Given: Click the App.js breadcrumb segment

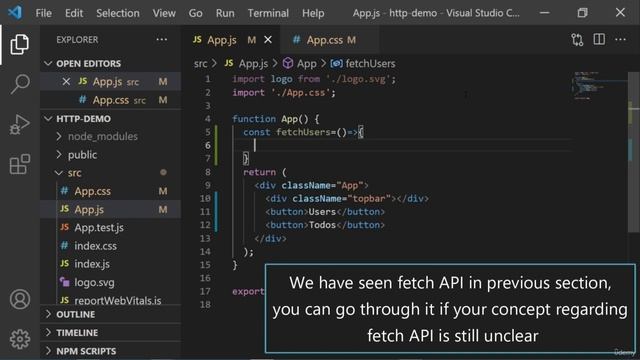Looking at the screenshot, I should click(253, 64).
